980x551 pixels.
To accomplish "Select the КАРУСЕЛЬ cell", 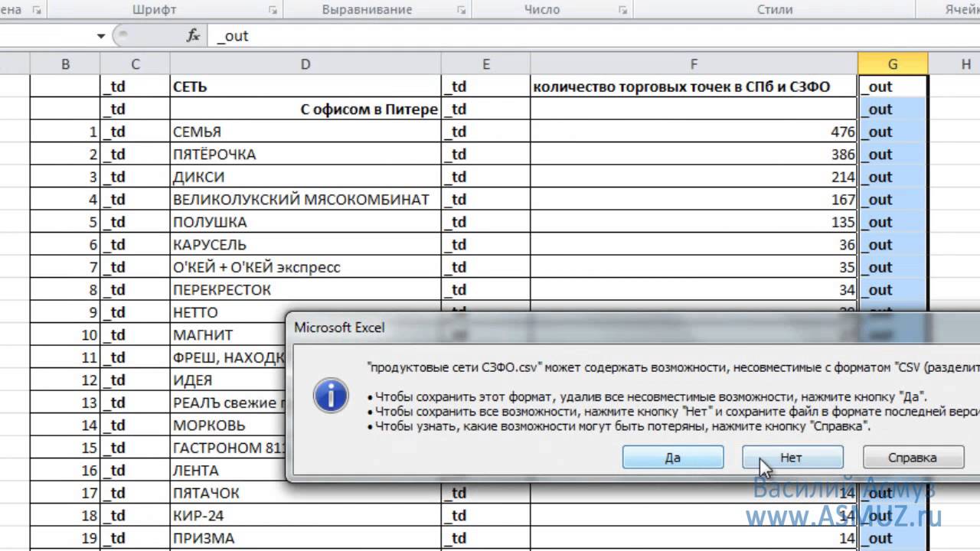I will [305, 245].
